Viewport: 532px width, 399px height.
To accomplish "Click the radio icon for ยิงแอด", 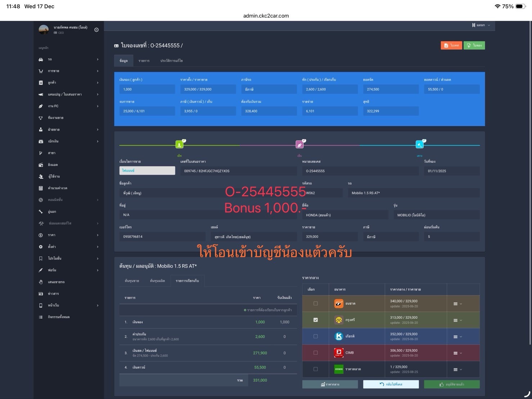I will pyautogui.click(x=41, y=165).
